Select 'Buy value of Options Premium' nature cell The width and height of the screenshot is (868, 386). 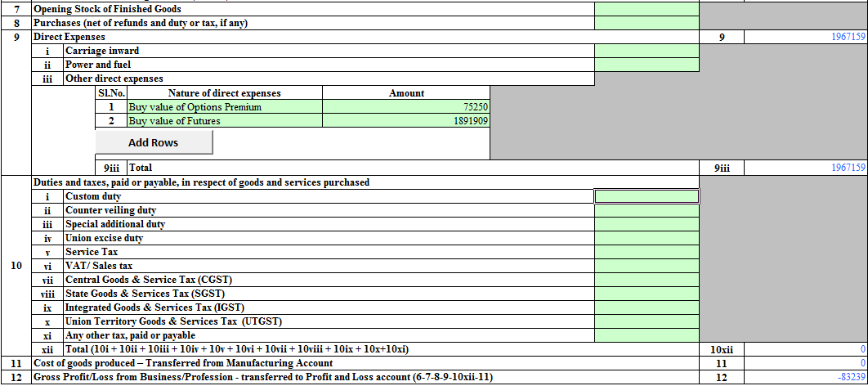coord(225,107)
